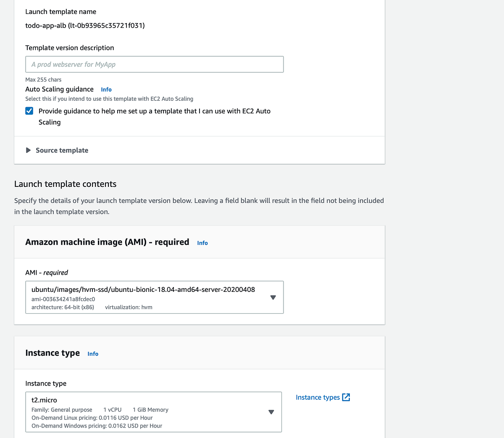Click the Source template disclosure triangle
The image size is (504, 438).
[x=28, y=150]
